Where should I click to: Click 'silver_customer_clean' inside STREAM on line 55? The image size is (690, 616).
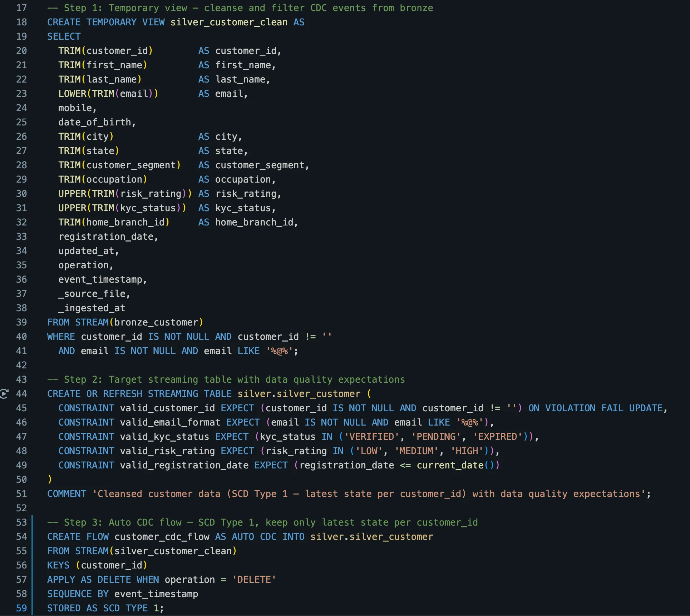point(173,551)
